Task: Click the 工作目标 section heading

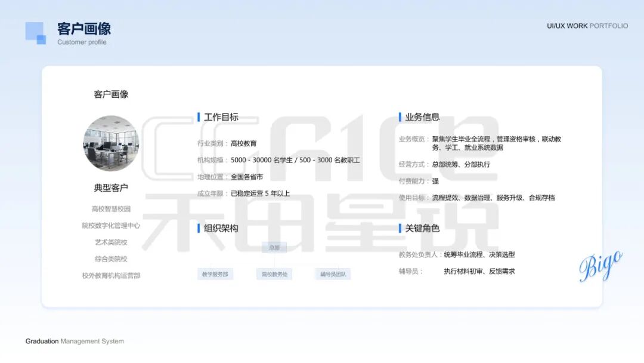Action: (x=221, y=117)
